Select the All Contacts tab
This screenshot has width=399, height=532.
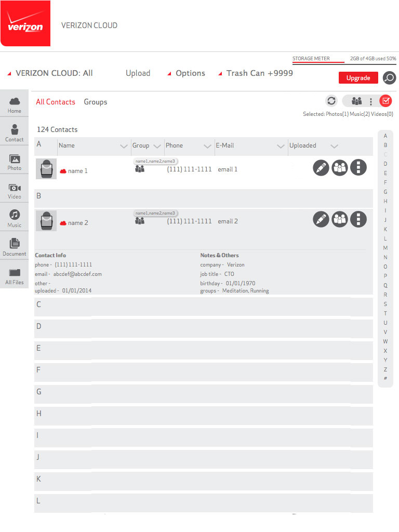[x=56, y=102]
